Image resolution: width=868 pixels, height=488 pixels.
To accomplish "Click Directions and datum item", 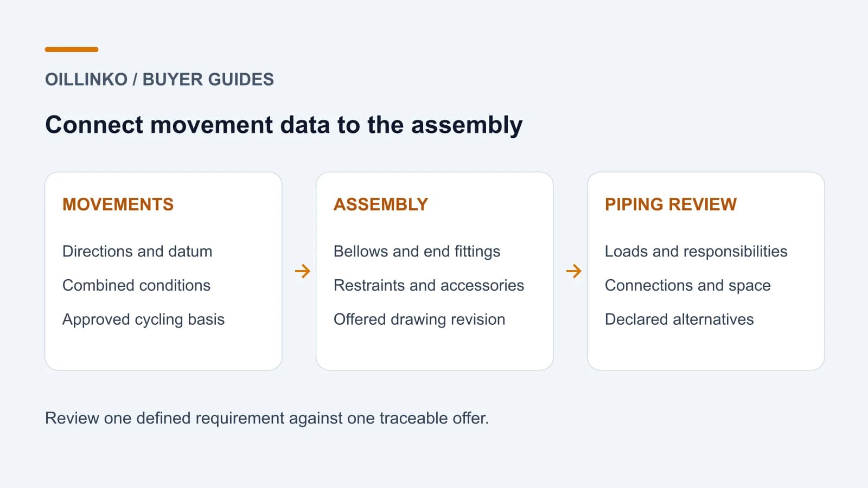I will [x=137, y=252].
